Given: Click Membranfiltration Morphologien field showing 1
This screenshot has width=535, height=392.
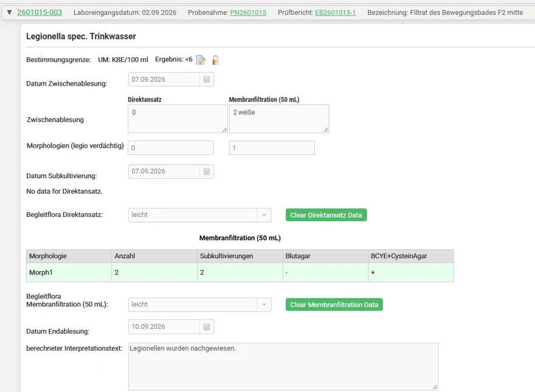Looking at the screenshot, I should pos(272,148).
